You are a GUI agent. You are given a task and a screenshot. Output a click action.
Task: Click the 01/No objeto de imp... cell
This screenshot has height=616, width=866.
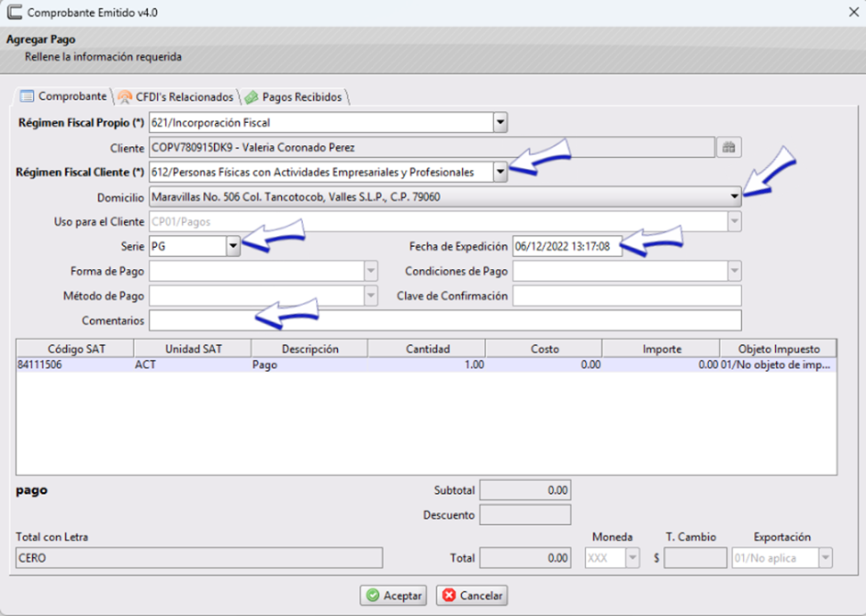[778, 364]
